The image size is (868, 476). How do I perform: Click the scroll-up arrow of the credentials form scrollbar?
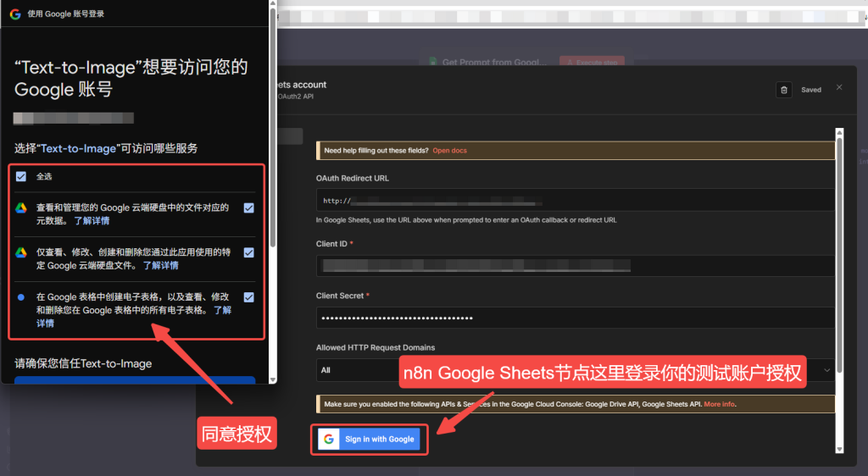pos(839,133)
